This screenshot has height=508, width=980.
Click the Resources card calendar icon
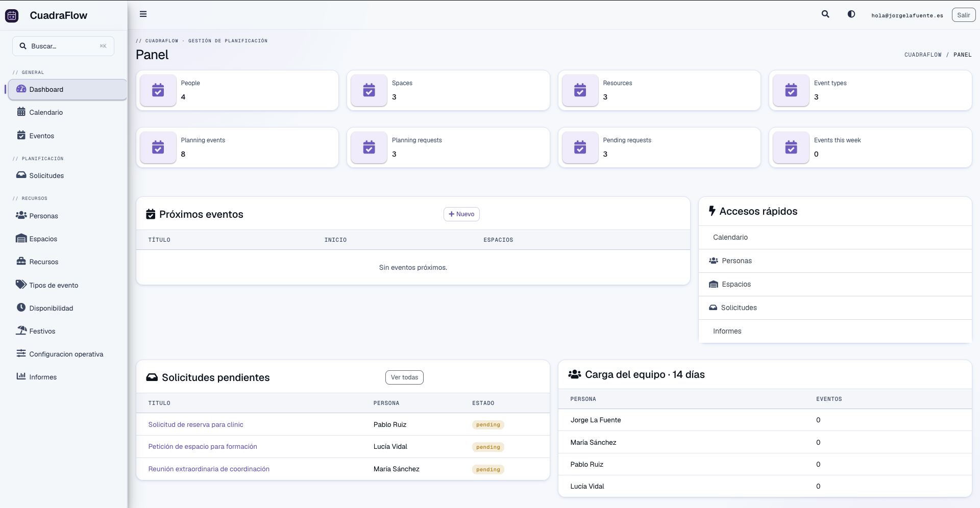[x=580, y=90]
